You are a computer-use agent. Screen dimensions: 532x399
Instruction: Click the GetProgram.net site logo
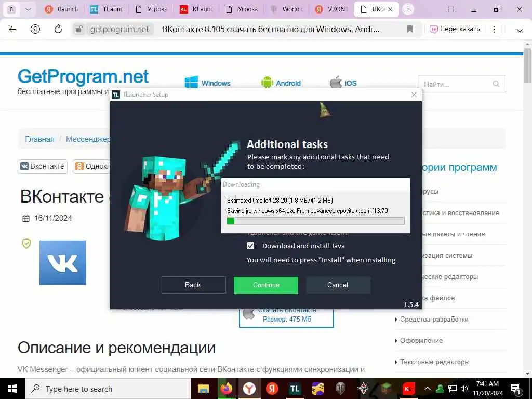click(x=83, y=76)
